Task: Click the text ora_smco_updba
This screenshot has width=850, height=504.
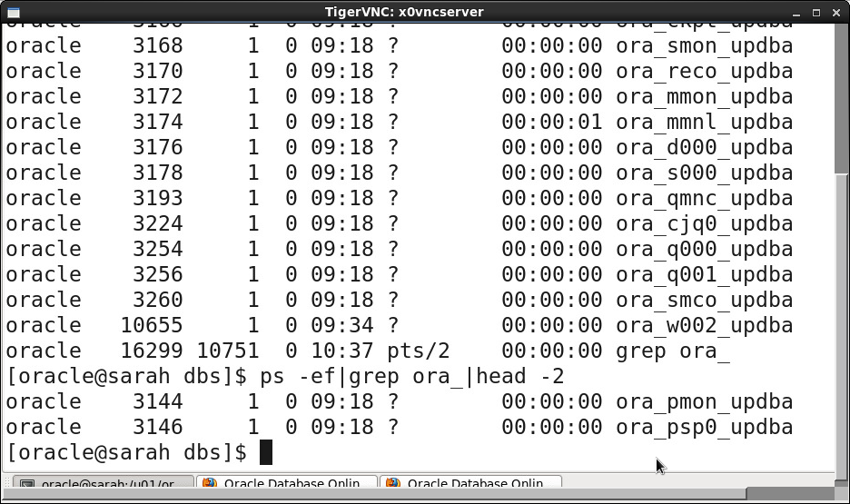Action: click(x=704, y=301)
